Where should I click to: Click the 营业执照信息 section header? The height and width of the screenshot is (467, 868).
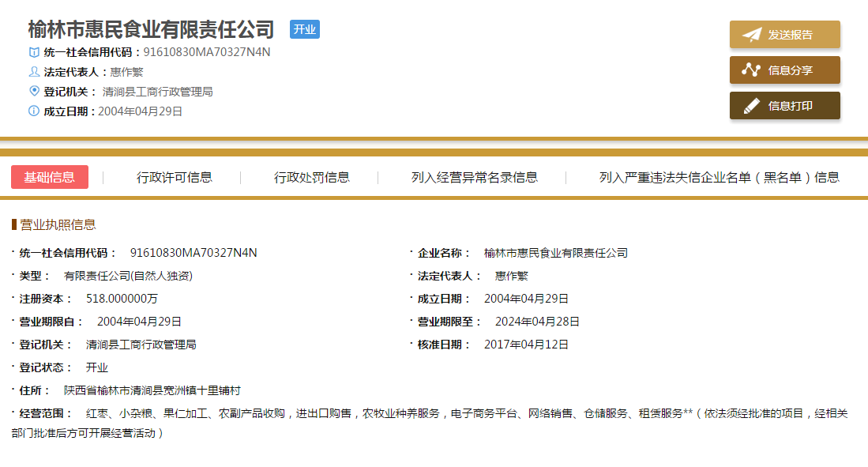click(x=58, y=224)
